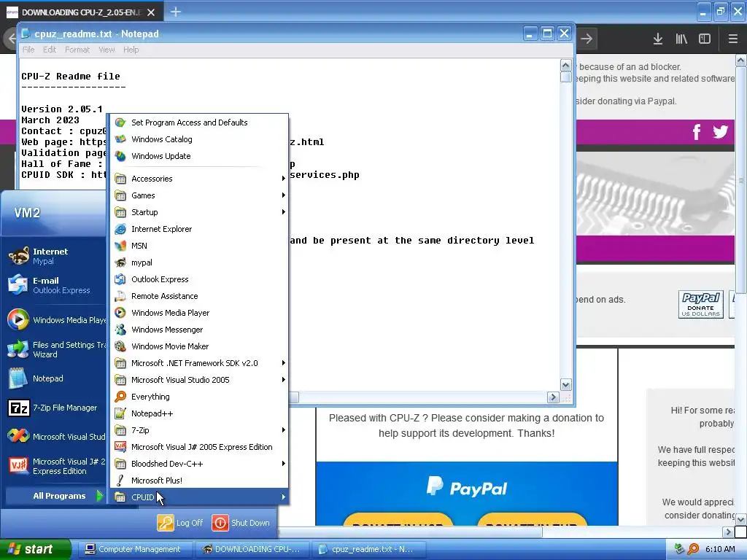Click Microsoft Plus! icon
The image size is (747, 560).
click(x=120, y=480)
